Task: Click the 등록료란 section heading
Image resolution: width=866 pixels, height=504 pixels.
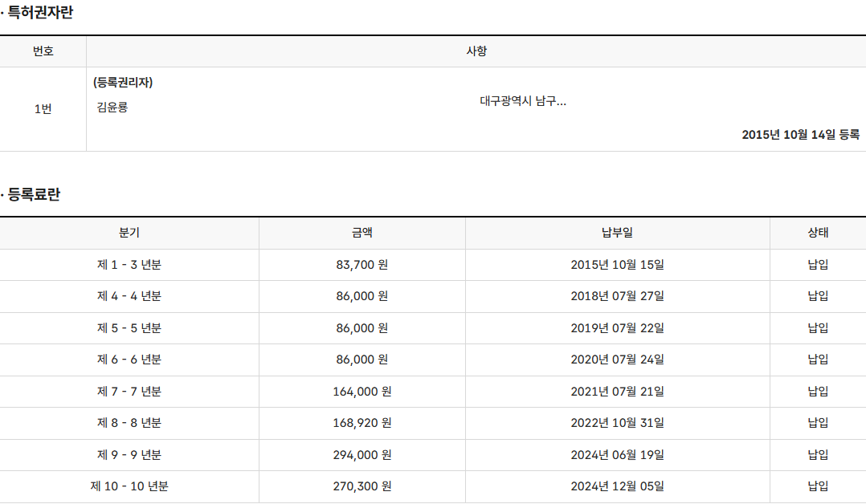Action: tap(34, 195)
